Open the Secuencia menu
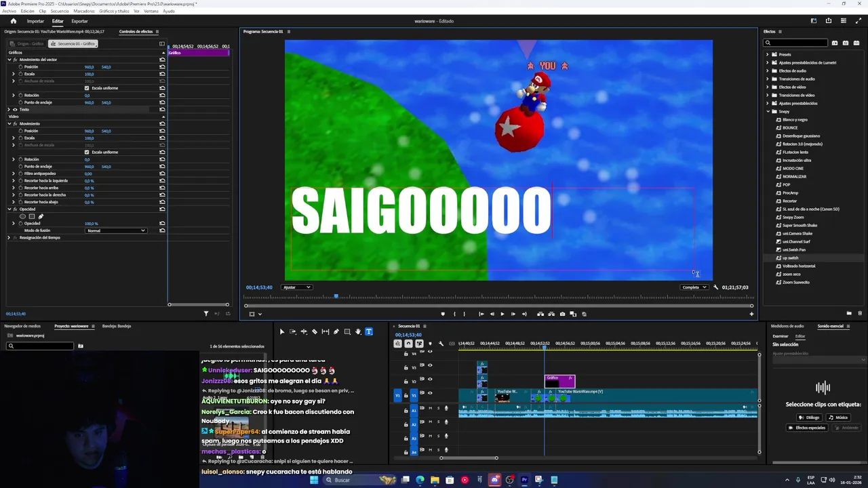 [60, 11]
